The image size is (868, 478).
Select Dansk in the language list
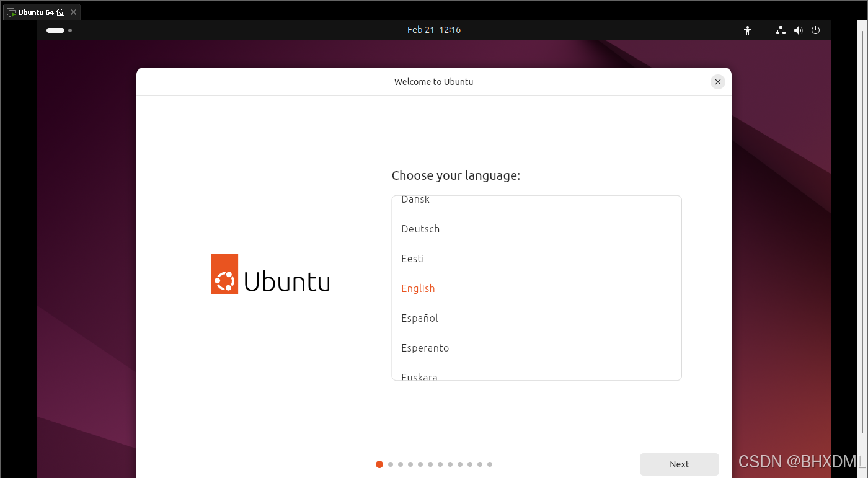pyautogui.click(x=536, y=200)
